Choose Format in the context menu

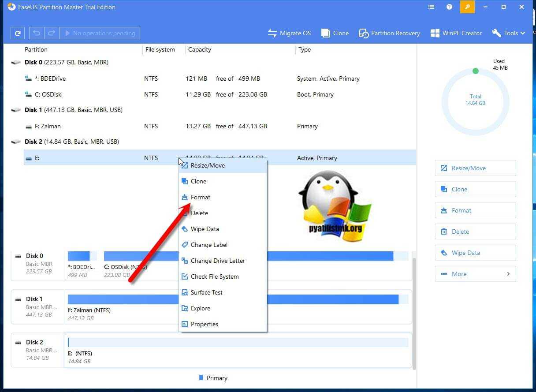tap(223, 197)
